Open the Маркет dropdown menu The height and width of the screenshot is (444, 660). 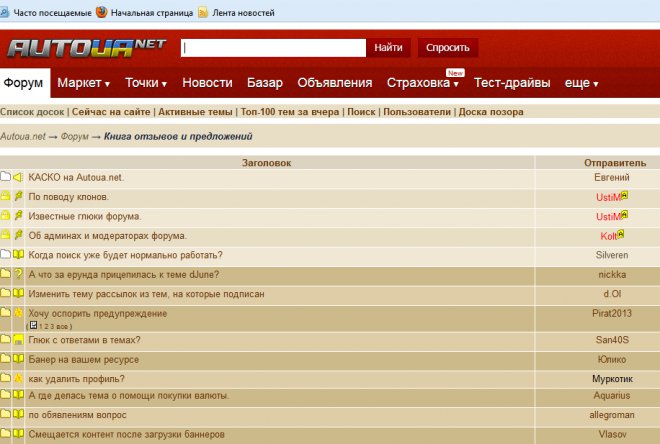point(83,83)
